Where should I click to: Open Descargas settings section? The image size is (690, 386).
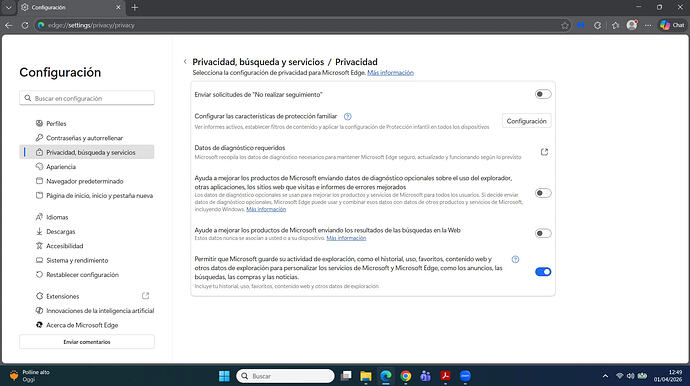pos(87,232)
